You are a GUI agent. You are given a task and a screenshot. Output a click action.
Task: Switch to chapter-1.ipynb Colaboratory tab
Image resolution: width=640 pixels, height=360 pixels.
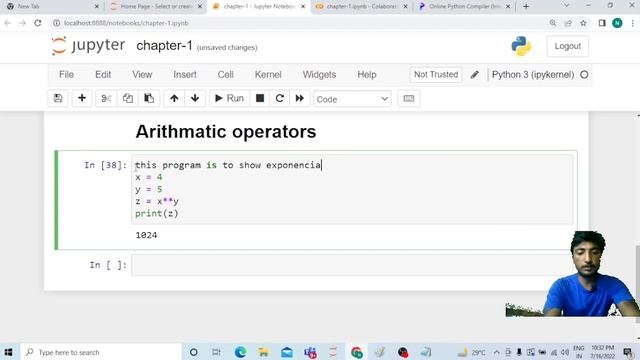pos(362,7)
